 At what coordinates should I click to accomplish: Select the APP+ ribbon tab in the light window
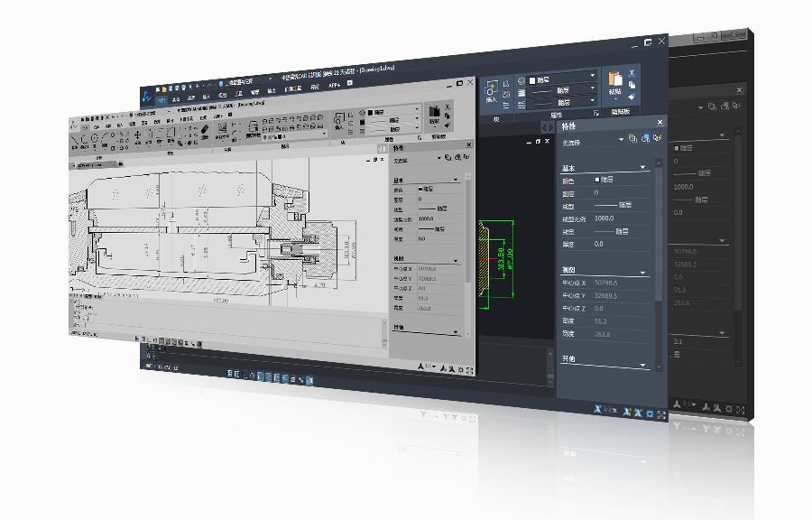click(x=217, y=116)
